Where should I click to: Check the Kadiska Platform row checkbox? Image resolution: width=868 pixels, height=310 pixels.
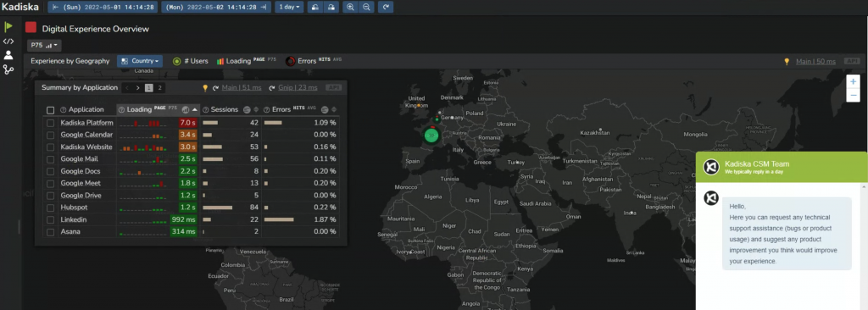pos(50,123)
